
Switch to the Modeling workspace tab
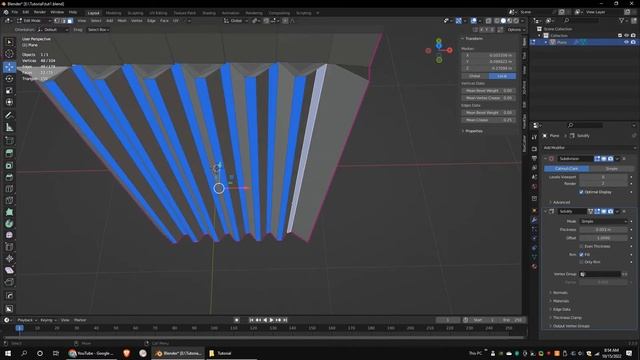click(x=113, y=13)
